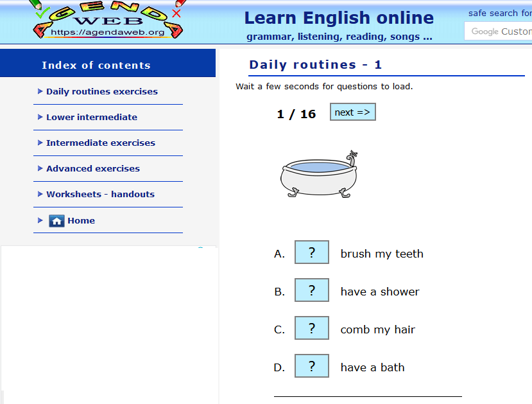Open Worksheets - handouts page
The image size is (532, 404).
tap(100, 194)
